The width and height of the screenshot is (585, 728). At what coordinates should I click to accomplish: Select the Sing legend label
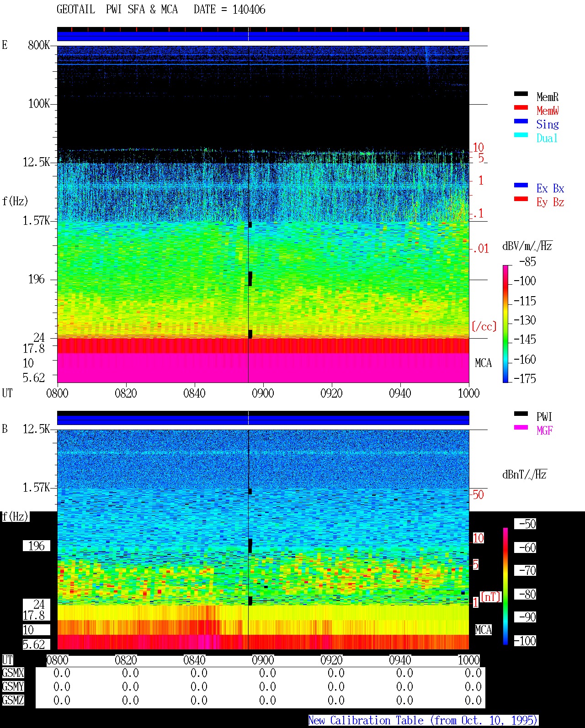click(x=548, y=124)
